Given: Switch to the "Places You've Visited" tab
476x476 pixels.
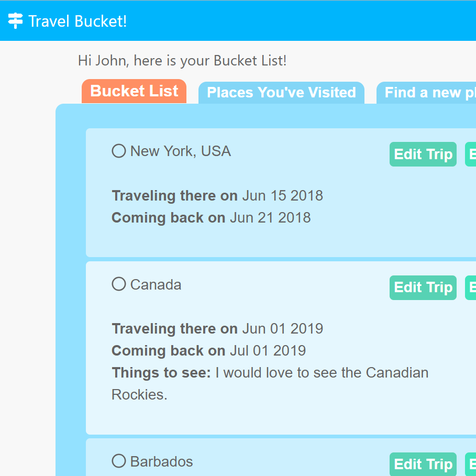Looking at the screenshot, I should [281, 92].
